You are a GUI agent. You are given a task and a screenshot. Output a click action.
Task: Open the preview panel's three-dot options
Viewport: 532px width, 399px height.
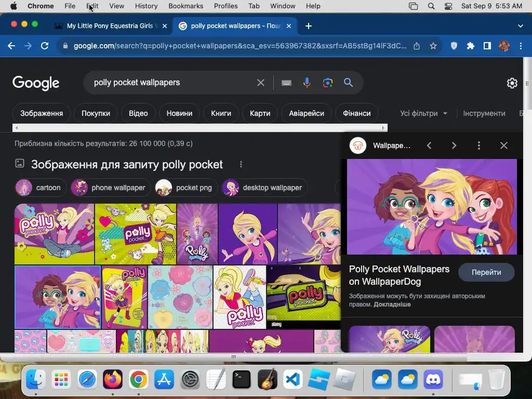tap(478, 145)
